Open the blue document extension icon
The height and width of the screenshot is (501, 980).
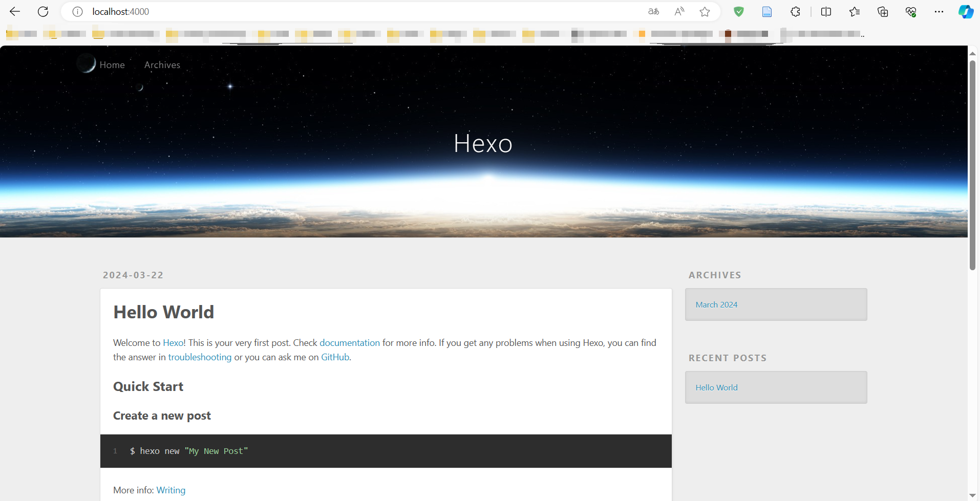click(767, 11)
